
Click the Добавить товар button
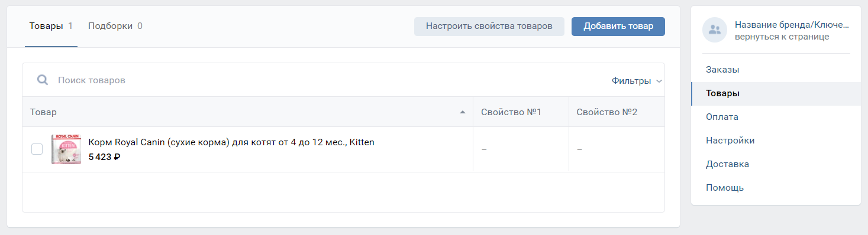pyautogui.click(x=618, y=26)
